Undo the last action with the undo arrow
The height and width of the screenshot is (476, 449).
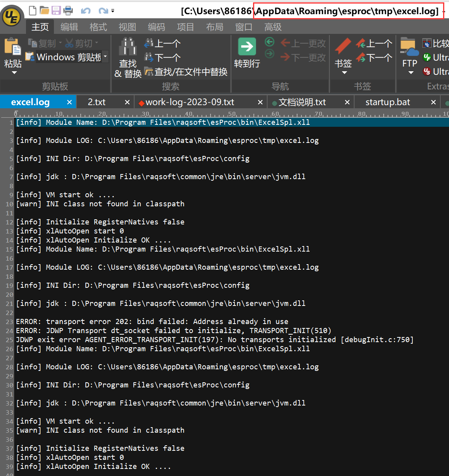coord(85,11)
